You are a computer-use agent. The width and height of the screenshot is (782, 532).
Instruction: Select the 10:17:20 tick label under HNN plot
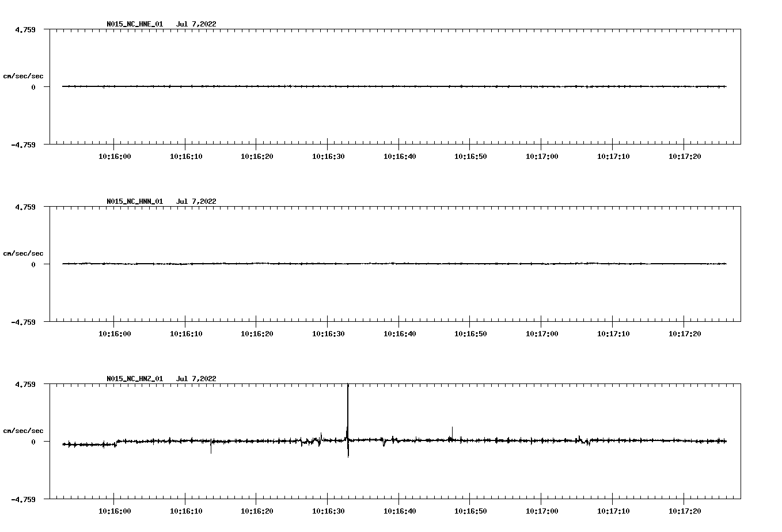point(684,334)
